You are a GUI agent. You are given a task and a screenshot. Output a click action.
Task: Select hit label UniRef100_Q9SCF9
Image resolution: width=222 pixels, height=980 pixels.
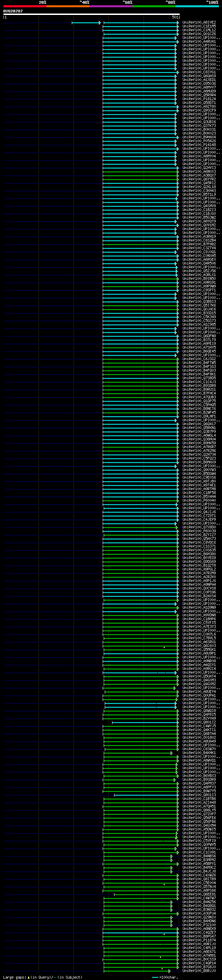(199, 110)
